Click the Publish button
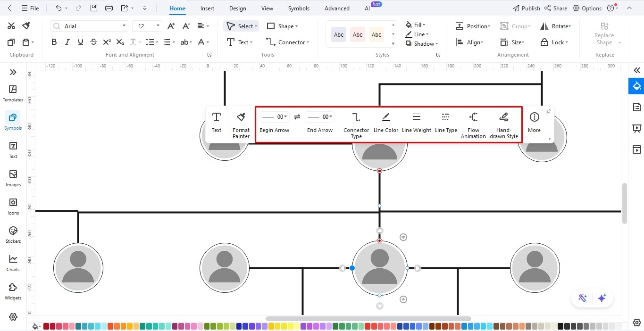This screenshot has height=331, width=644. 526,8
